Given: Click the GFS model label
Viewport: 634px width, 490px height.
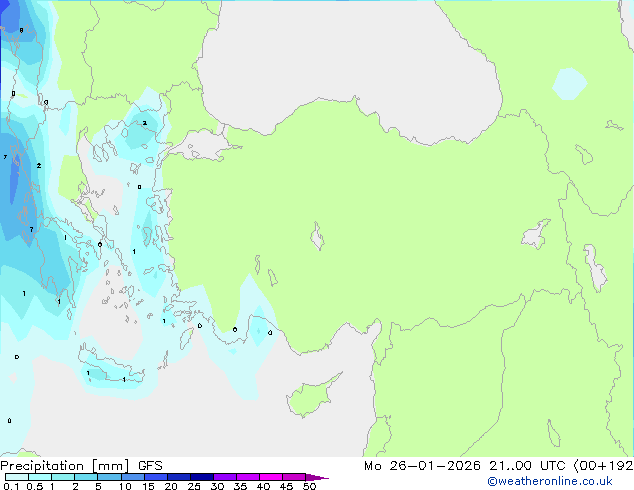Looking at the screenshot, I should coord(150,466).
